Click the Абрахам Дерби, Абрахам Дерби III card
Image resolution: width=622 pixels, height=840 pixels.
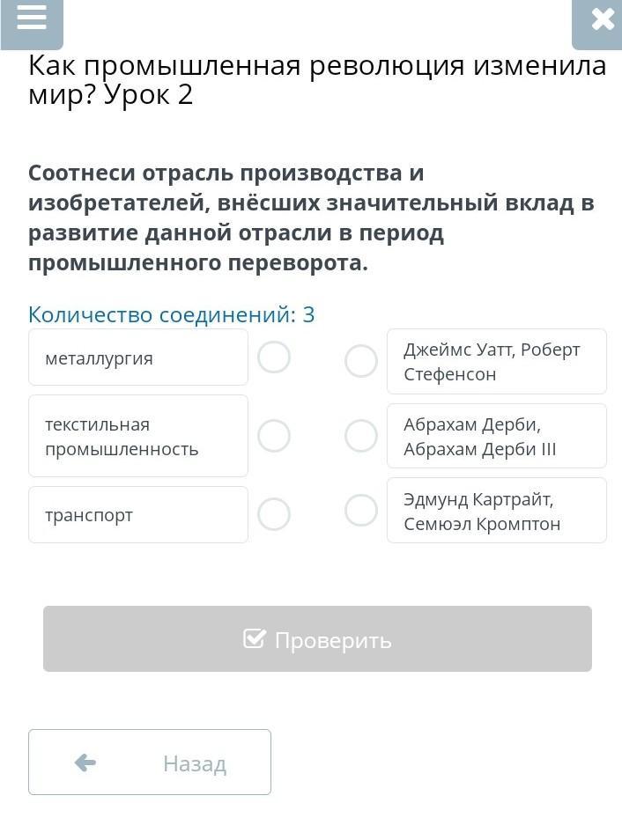point(496,436)
